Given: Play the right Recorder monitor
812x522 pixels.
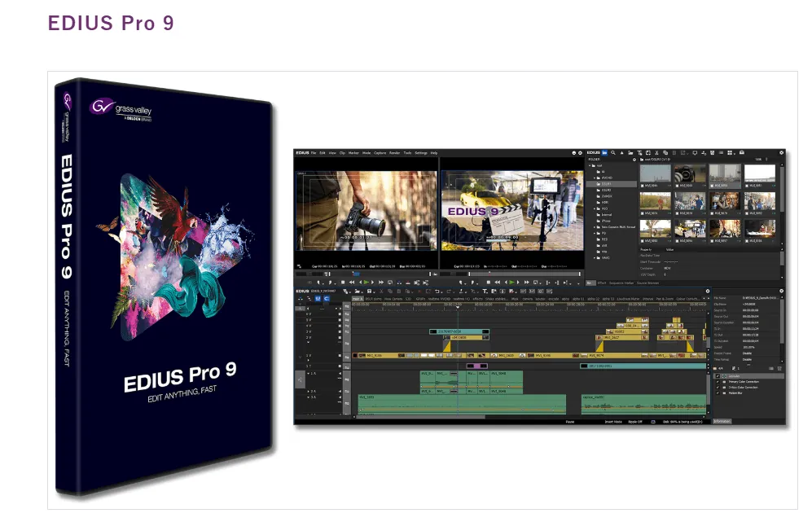Looking at the screenshot, I should (x=511, y=283).
